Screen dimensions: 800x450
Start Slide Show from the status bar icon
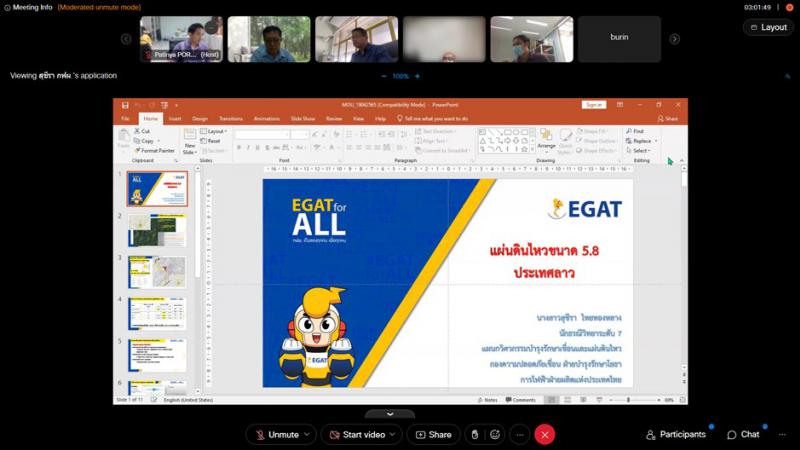(x=599, y=400)
